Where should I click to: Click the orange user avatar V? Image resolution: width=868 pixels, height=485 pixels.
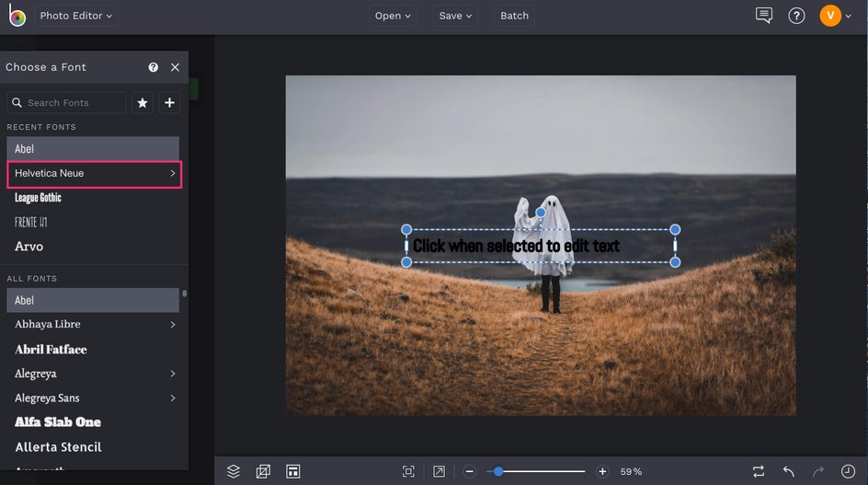(829, 16)
